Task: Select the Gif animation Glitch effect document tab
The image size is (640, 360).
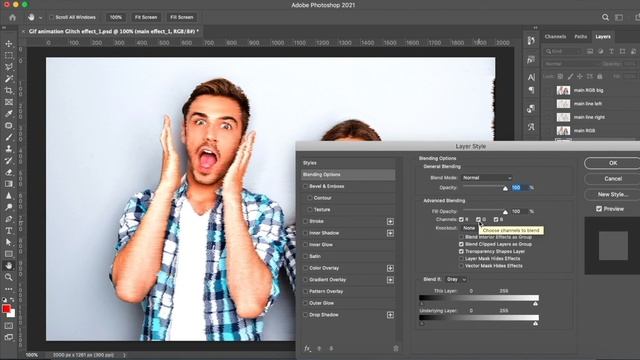Action: [x=113, y=31]
